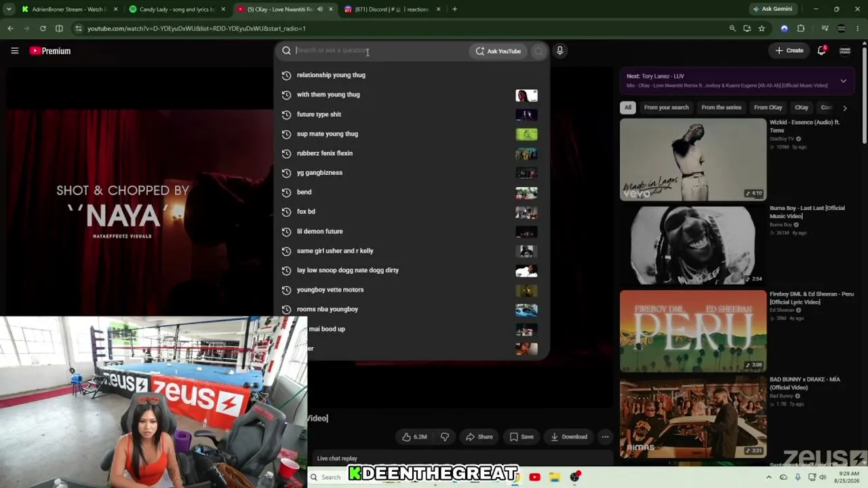Viewport: 868px width, 488px height.
Task: View site information icon in the address bar
Action: [79, 28]
